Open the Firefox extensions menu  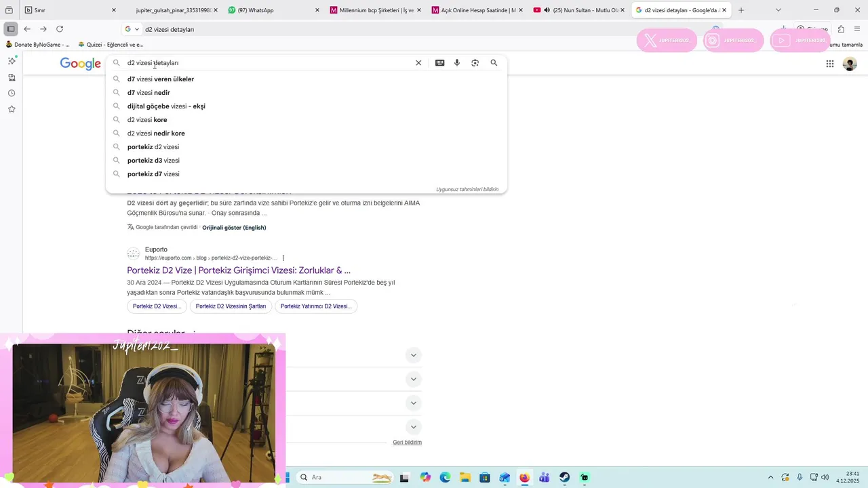click(x=841, y=29)
